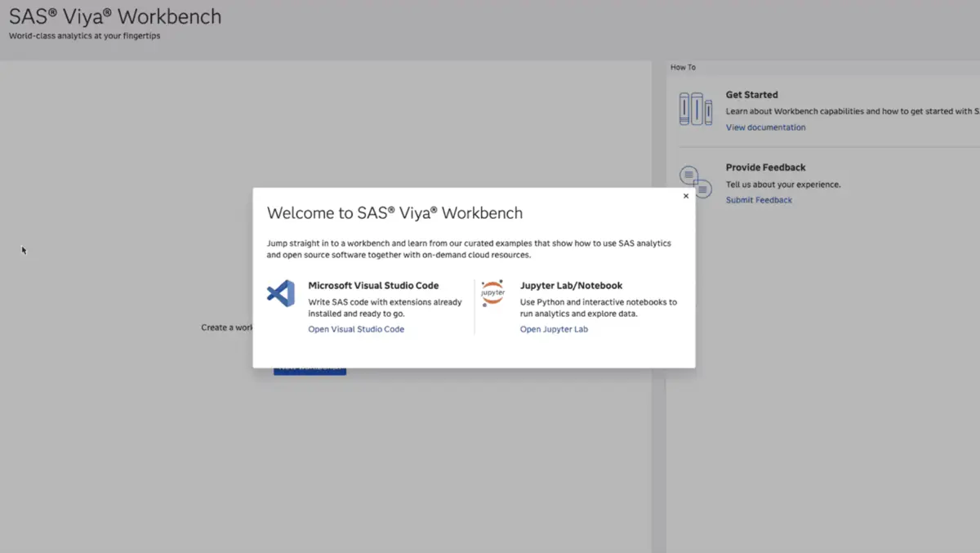
Task: Click the 'Write SAS code with extensions' description
Action: 385,307
